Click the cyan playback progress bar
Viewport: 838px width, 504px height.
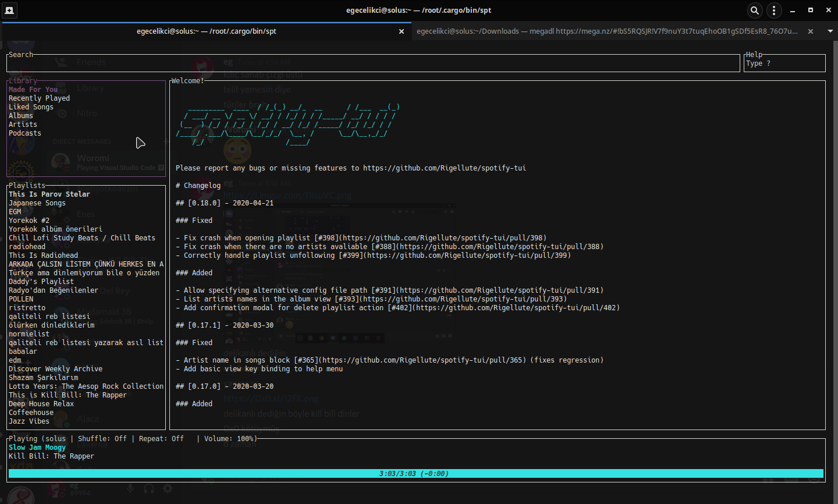pos(416,474)
